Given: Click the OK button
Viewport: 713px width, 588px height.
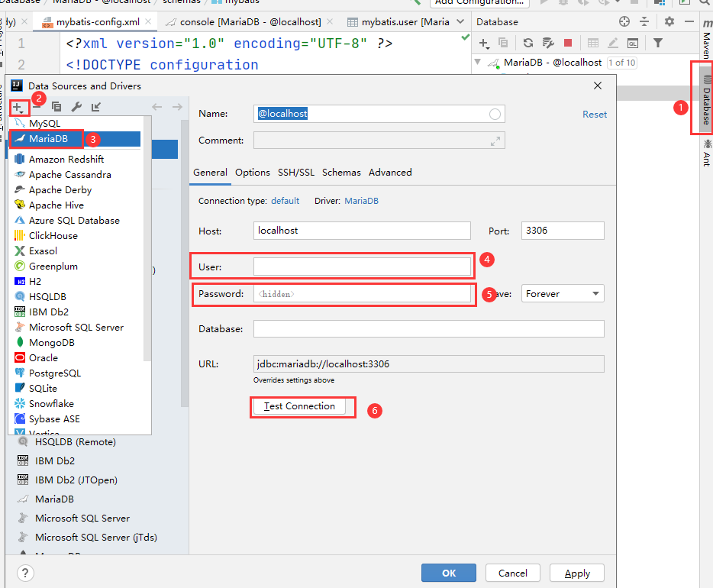Looking at the screenshot, I should [x=449, y=573].
